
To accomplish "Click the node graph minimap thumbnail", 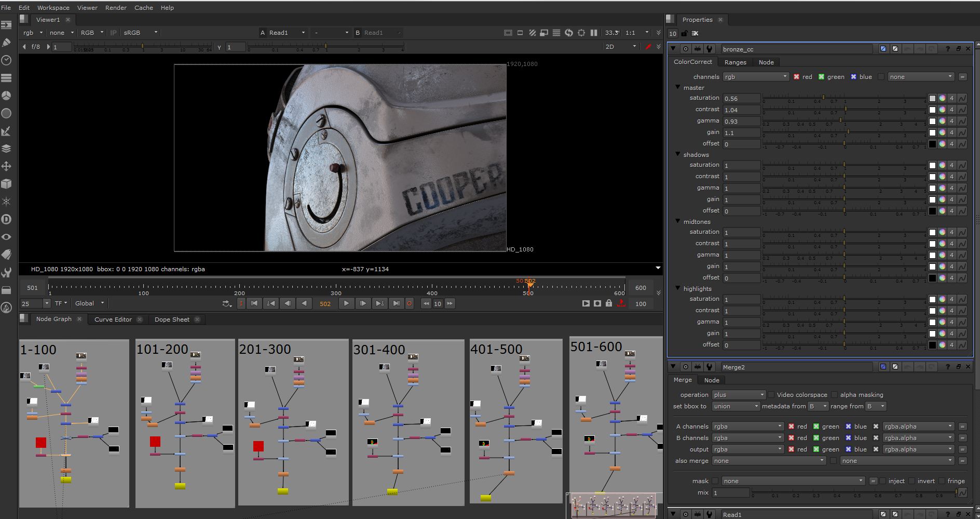I will tap(614, 505).
